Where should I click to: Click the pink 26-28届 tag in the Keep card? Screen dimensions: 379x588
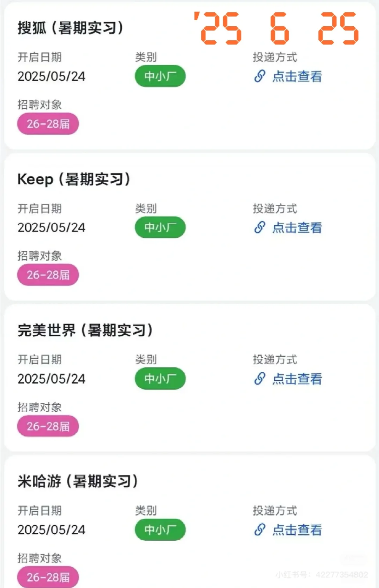(48, 275)
